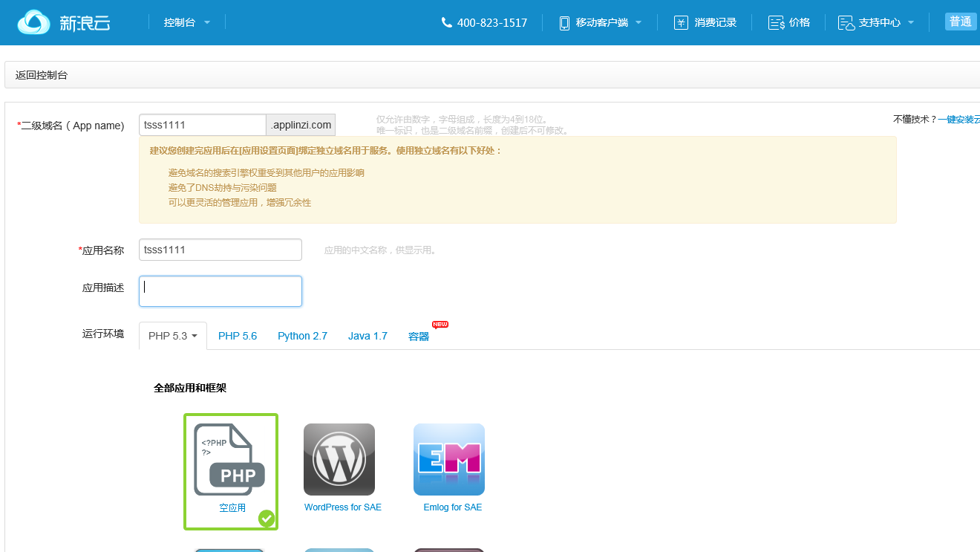Screen dimensions: 980x552
Task: Click the NEW badge above 容器
Action: [440, 324]
